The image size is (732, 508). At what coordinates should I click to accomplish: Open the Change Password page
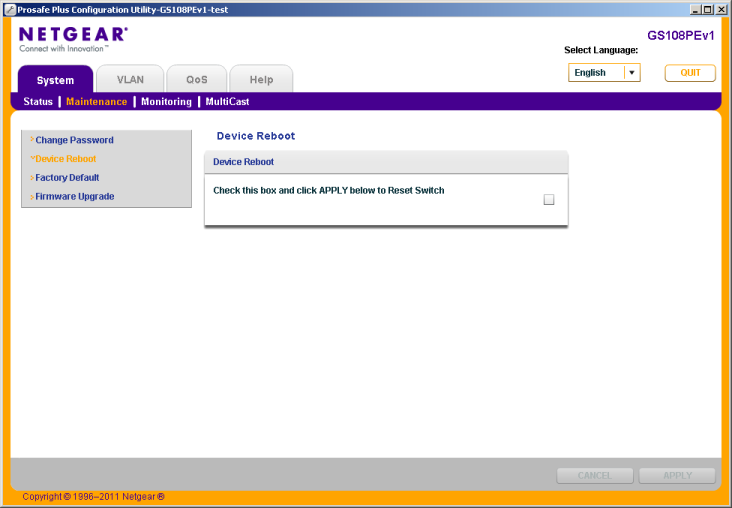pyautogui.click(x=74, y=140)
